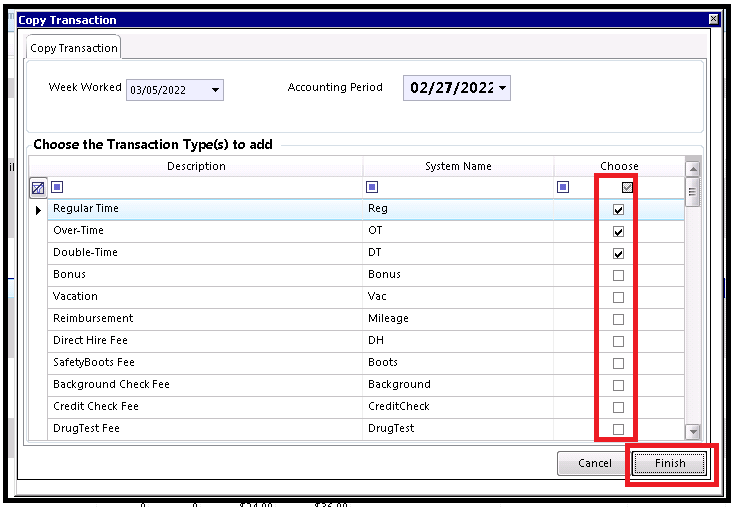Image resolution: width=737 pixels, height=507 pixels.
Task: Check the Reimbursement checkbox
Action: 619,320
